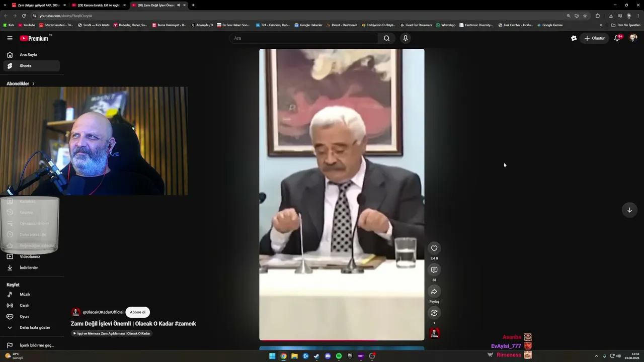Open the Kick bookmark
Viewport: 644px width, 362px height.
click(x=9, y=25)
